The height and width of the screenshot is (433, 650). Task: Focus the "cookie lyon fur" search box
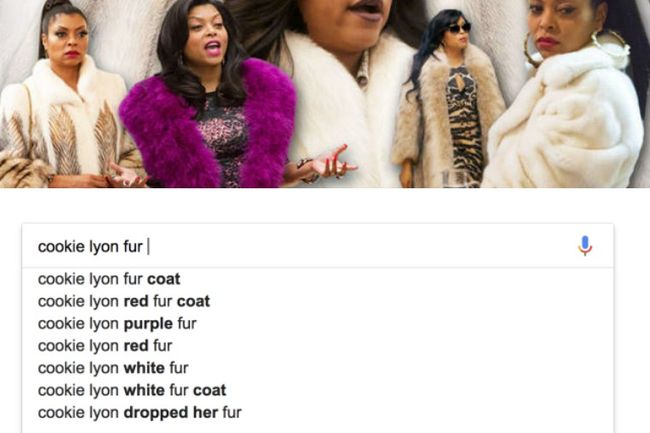click(318, 246)
